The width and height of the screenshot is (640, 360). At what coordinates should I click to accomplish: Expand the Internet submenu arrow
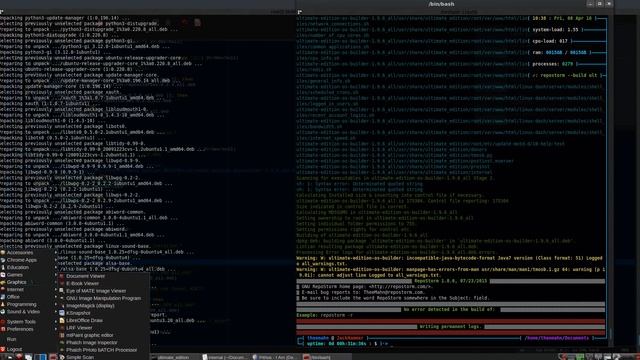tap(56, 289)
